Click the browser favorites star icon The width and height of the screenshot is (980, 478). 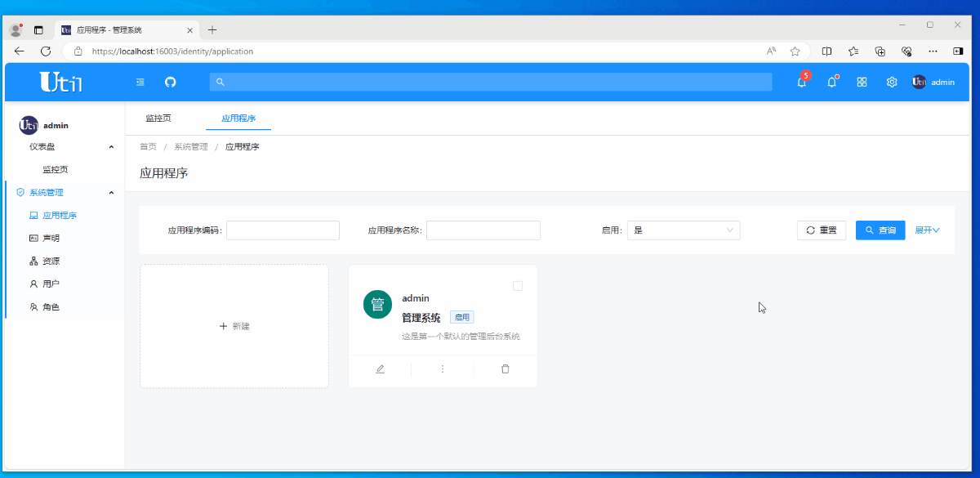pyautogui.click(x=795, y=51)
